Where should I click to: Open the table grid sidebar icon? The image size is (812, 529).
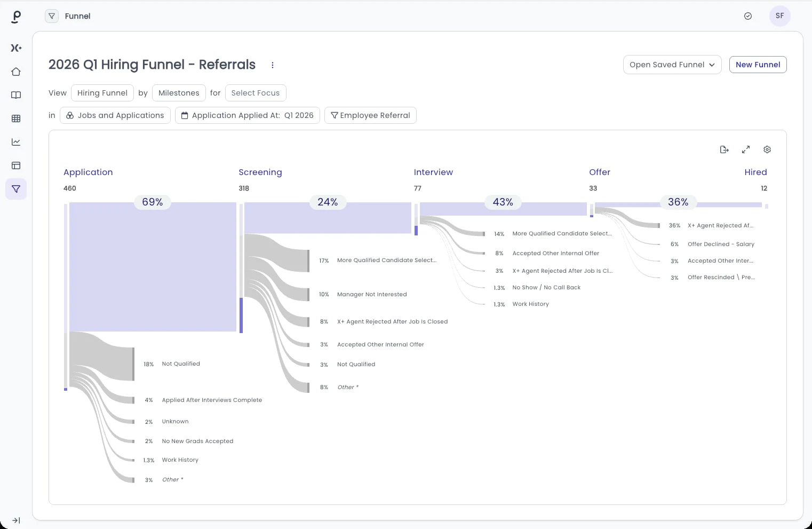click(16, 119)
